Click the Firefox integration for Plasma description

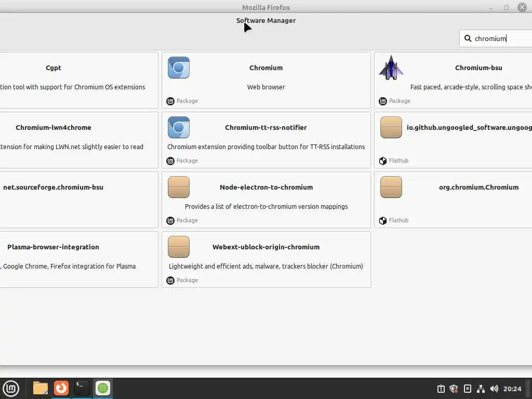pyautogui.click(x=68, y=266)
